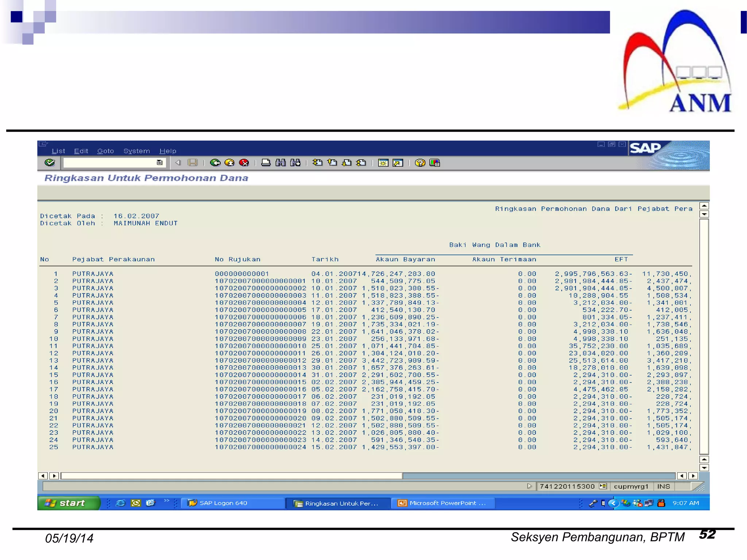Viewport: 747px width, 560px height.
Task: Click the horizontal scrollbar thumb
Action: click(x=232, y=476)
